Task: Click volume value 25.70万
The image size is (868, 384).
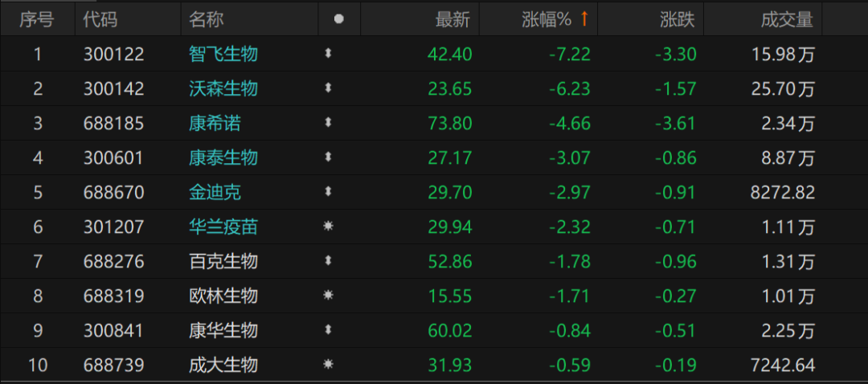Action: pyautogui.click(x=784, y=88)
